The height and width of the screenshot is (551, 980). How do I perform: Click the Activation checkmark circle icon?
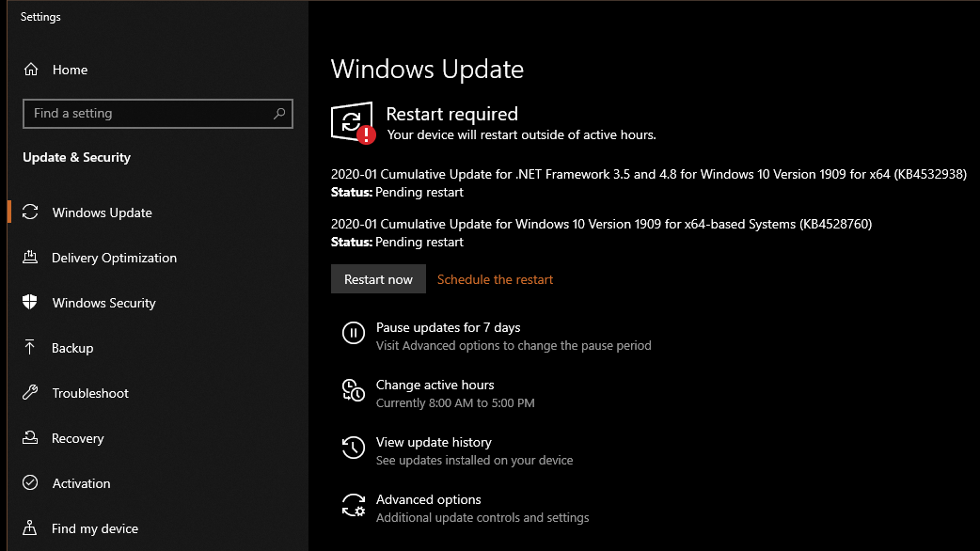point(30,482)
